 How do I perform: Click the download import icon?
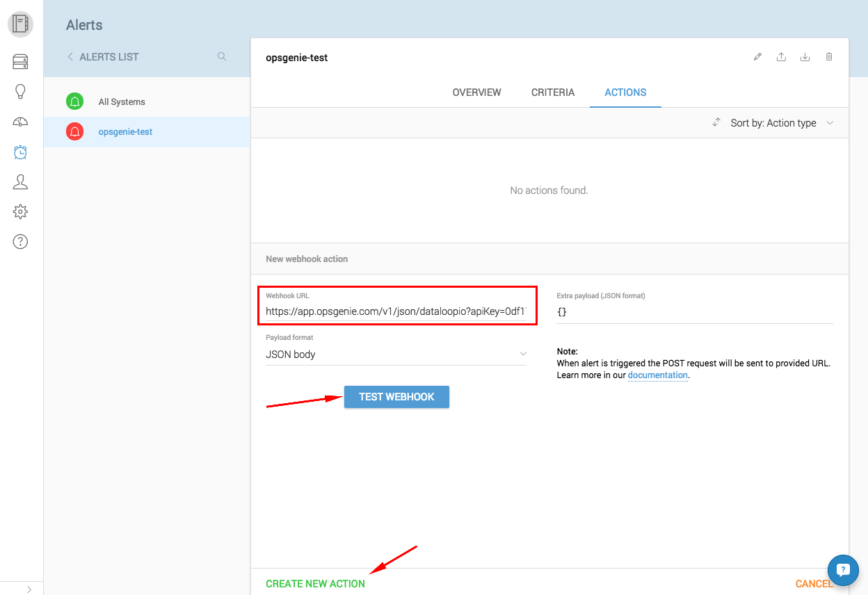click(x=805, y=57)
